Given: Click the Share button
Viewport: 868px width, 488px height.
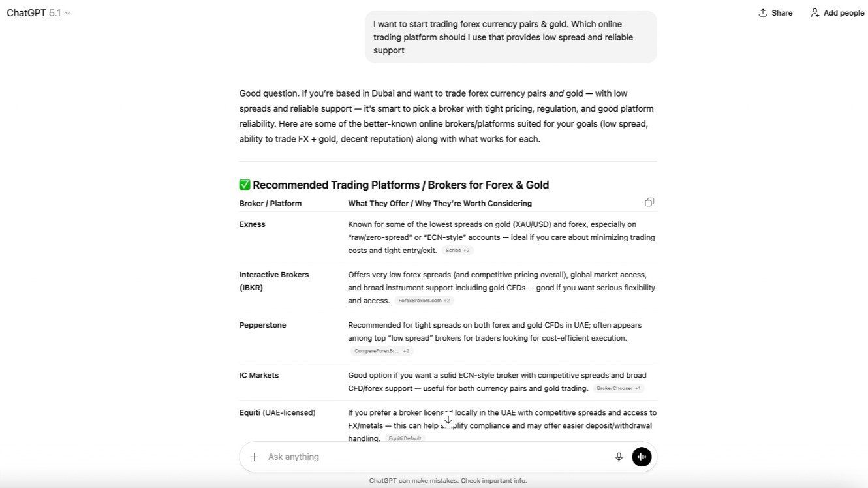Looking at the screenshot, I should 775,13.
